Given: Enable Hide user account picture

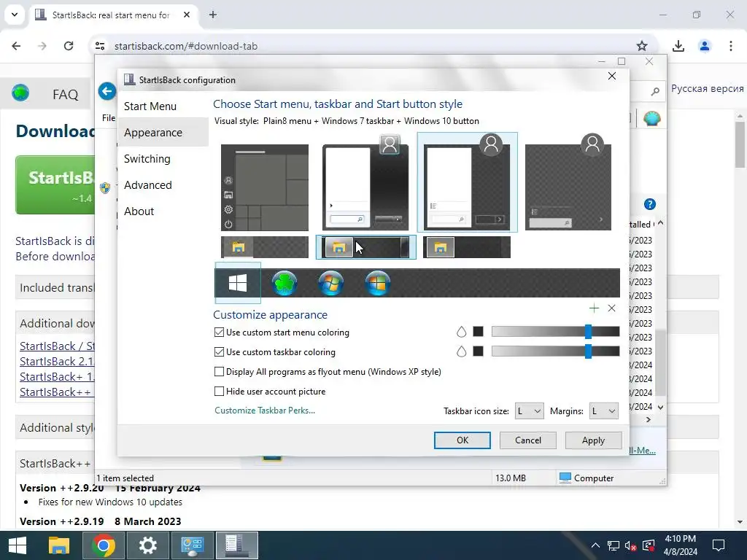Looking at the screenshot, I should tap(219, 391).
